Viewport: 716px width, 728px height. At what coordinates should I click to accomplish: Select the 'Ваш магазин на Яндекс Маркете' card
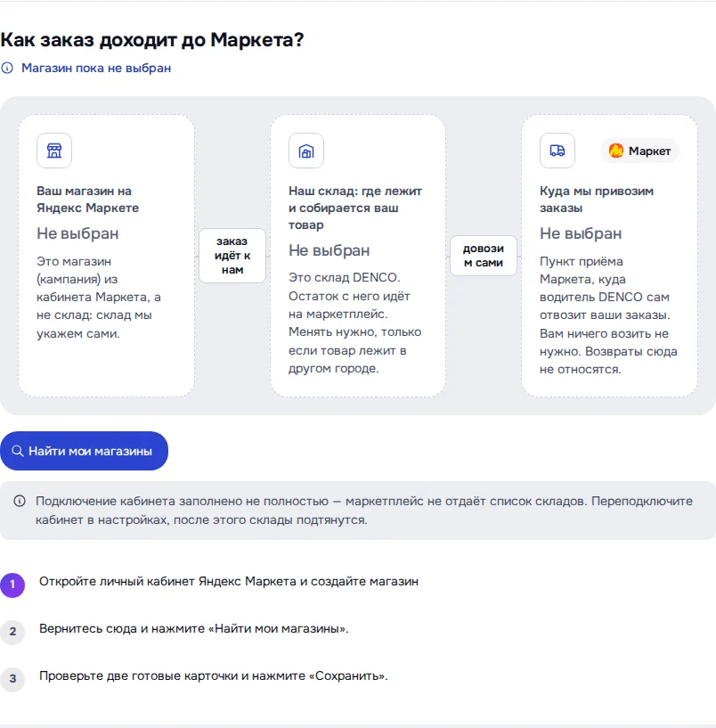click(x=106, y=256)
